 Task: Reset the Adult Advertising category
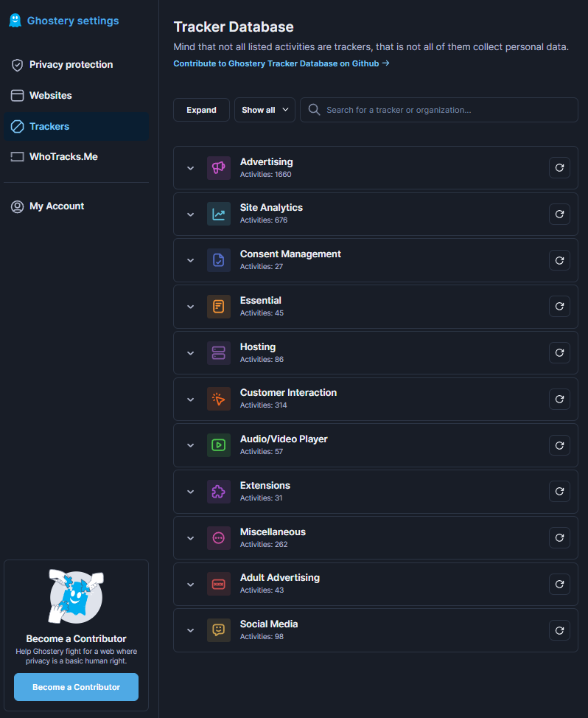(x=559, y=585)
